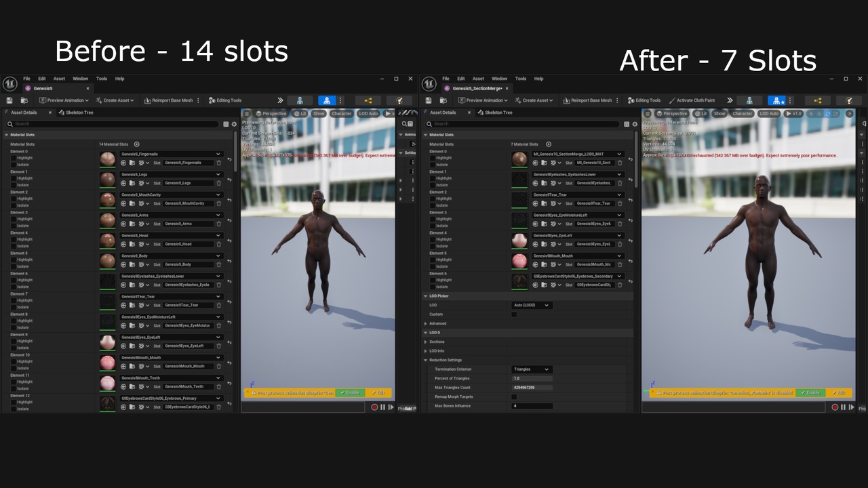The image size is (868, 488).
Task: Expand the Advanced section under LOD Picker
Action: pyautogui.click(x=426, y=323)
